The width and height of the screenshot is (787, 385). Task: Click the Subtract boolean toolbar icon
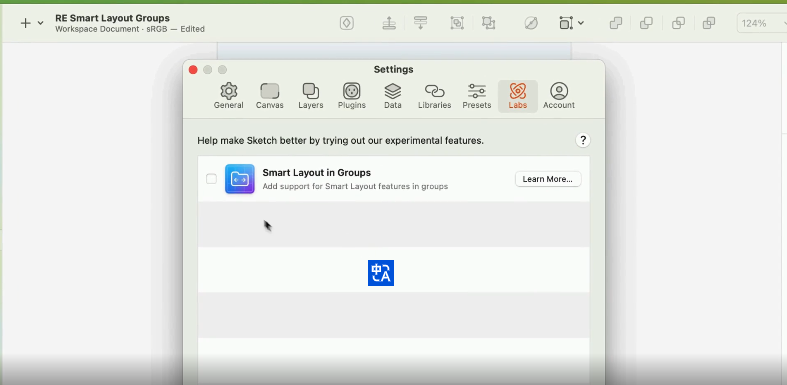click(x=646, y=23)
